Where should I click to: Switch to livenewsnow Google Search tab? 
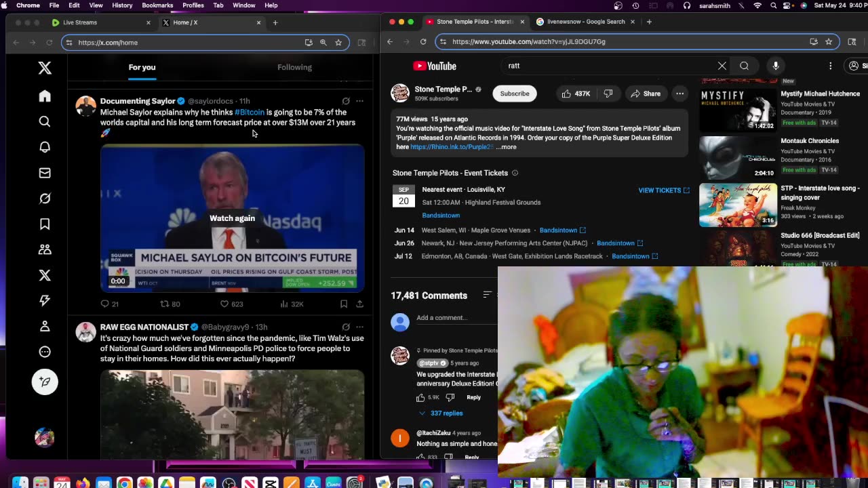(586, 22)
